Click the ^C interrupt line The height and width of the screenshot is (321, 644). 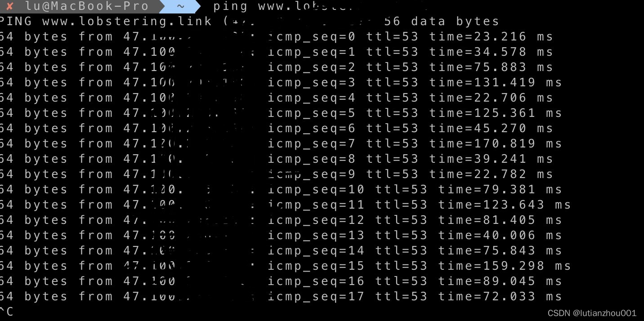coord(6,312)
